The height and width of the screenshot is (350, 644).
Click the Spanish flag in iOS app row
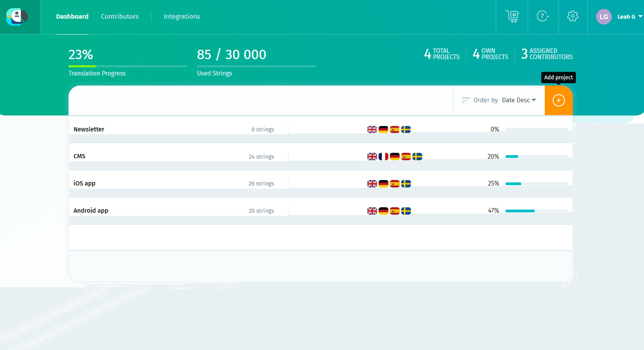point(395,184)
